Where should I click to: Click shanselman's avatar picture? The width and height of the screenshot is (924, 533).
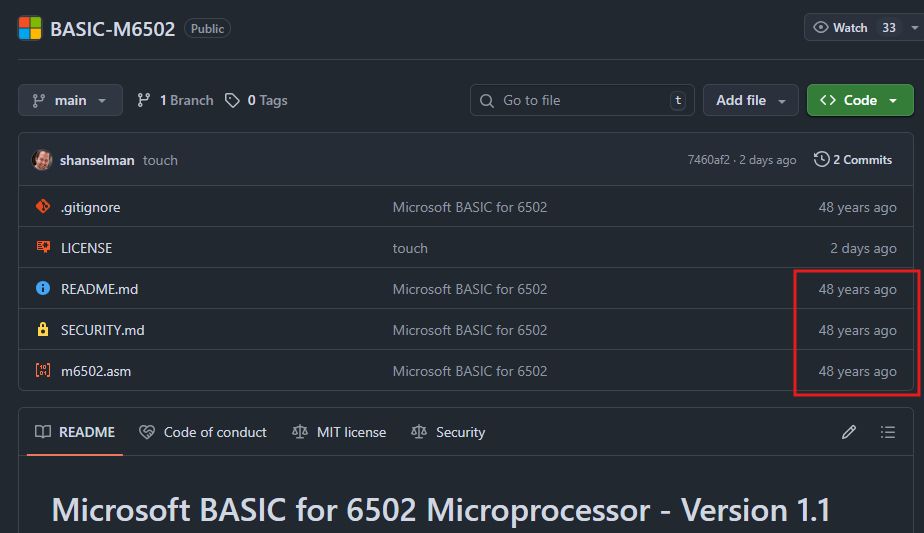tap(42, 160)
